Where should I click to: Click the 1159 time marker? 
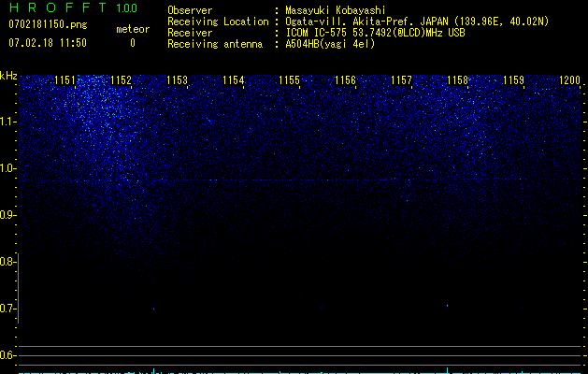pos(513,79)
